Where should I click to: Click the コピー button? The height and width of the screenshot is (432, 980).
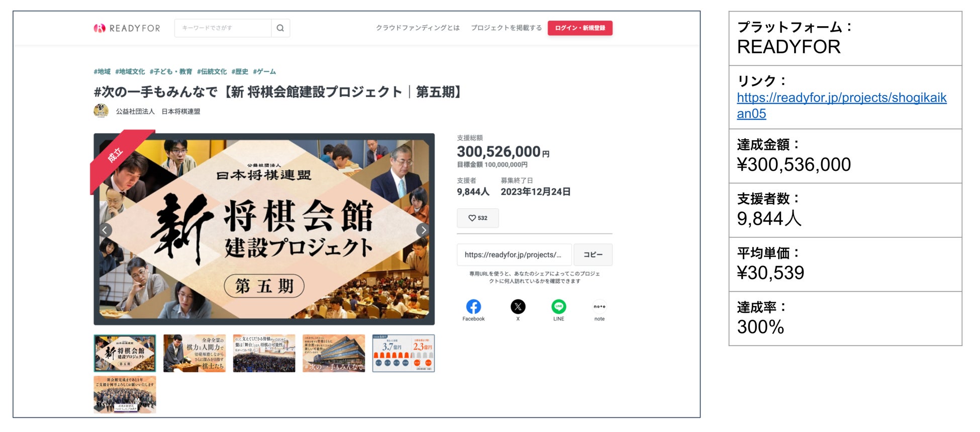[593, 255]
